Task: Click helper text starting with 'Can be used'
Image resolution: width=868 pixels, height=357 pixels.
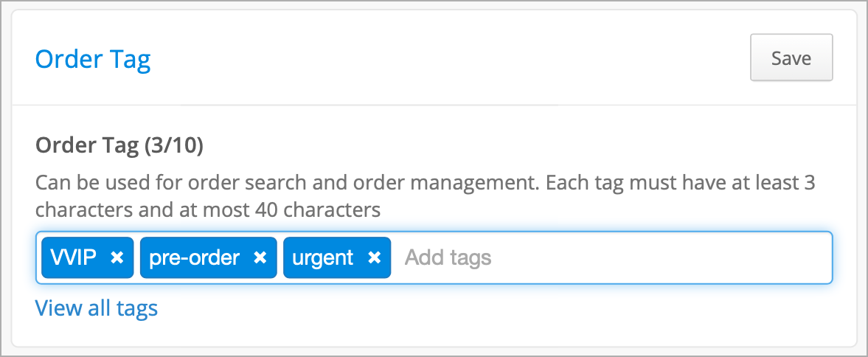Action: pos(425,182)
